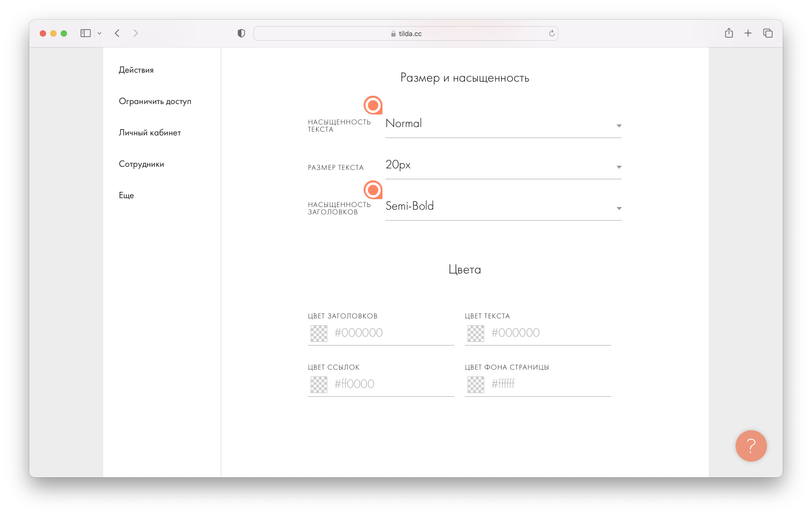Open sidebar options chevron in toolbar
Screen dimensions: 812x516
pyautogui.click(x=99, y=33)
